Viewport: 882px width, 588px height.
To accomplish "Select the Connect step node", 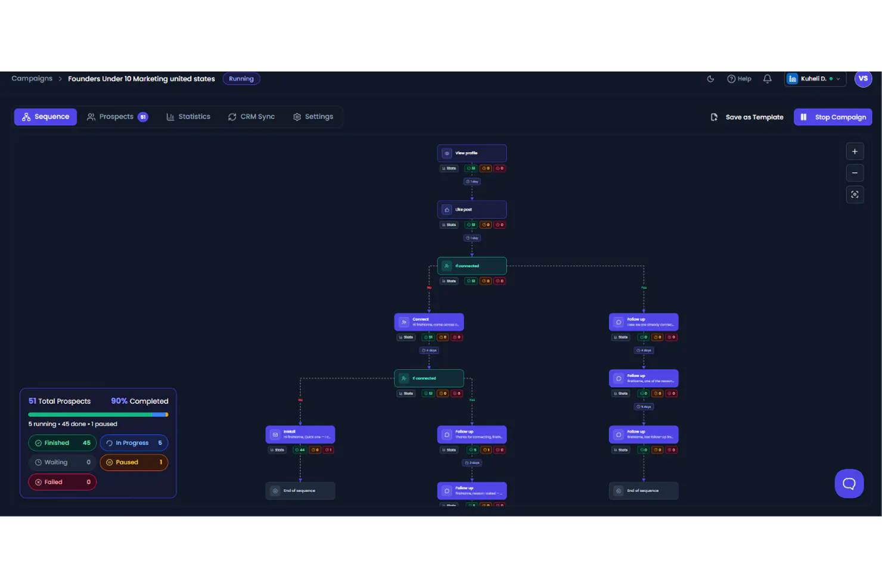I will (429, 322).
